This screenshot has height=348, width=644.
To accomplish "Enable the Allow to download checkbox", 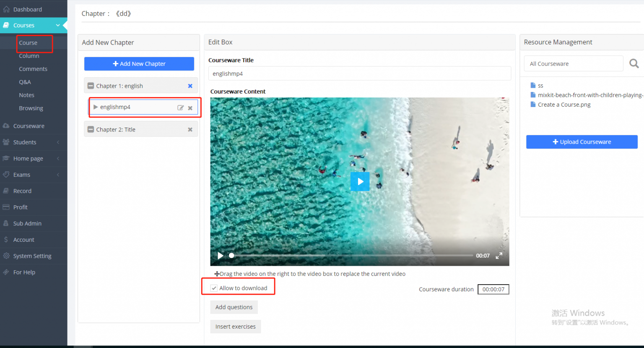I will [x=214, y=288].
